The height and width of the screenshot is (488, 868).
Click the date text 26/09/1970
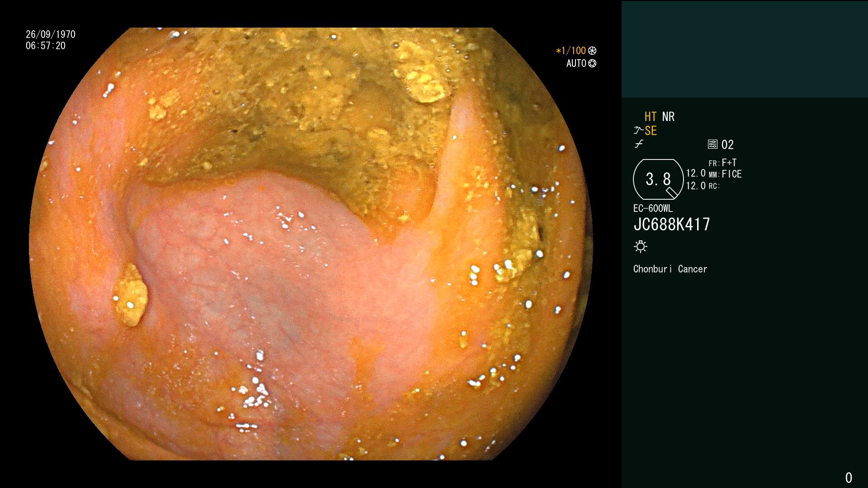[x=51, y=34]
